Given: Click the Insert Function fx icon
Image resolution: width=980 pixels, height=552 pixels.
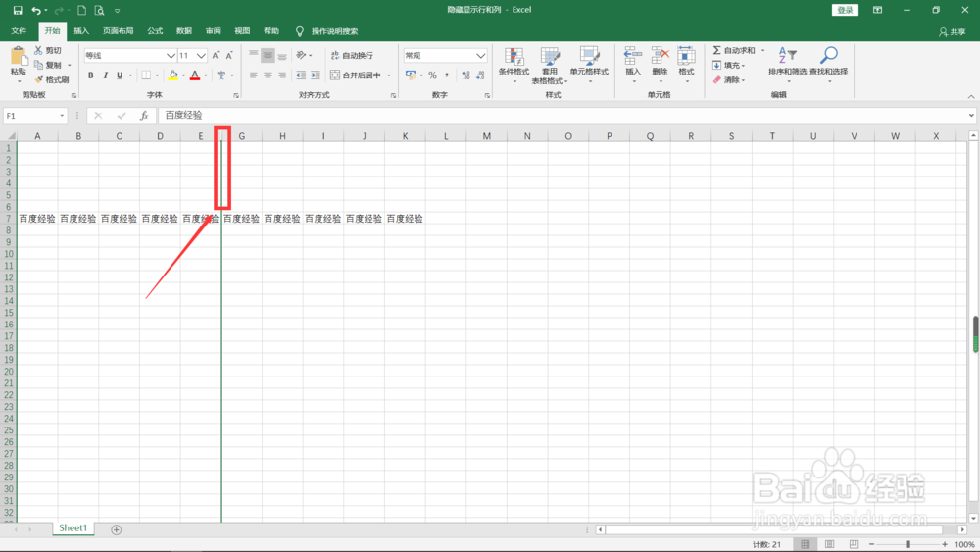Looking at the screenshot, I should (144, 116).
